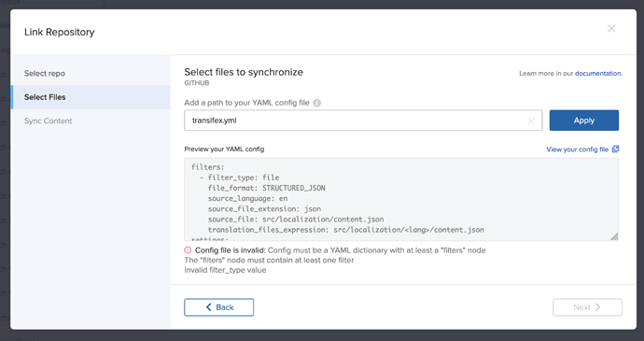Open View your config file link
This screenshot has width=644, height=341.
(577, 149)
